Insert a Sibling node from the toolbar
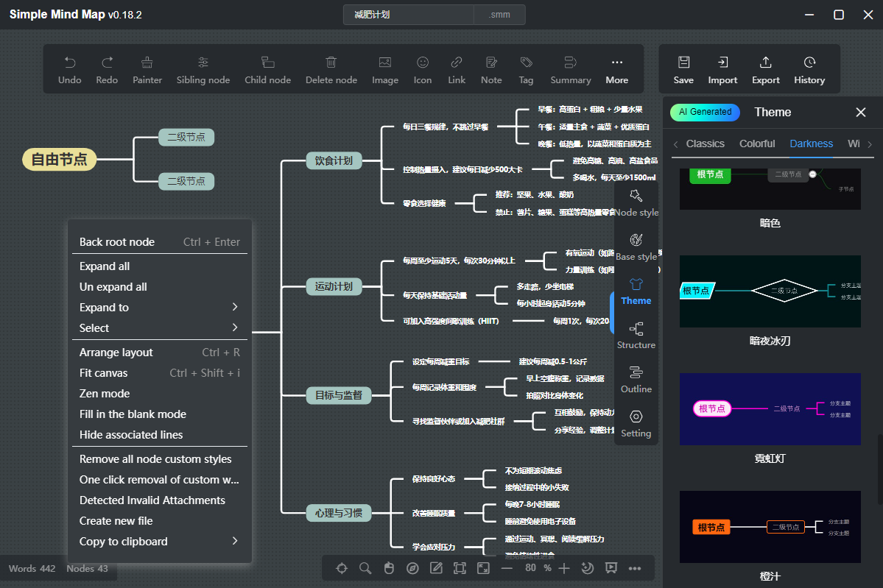The height and width of the screenshot is (588, 883). pyautogui.click(x=203, y=71)
